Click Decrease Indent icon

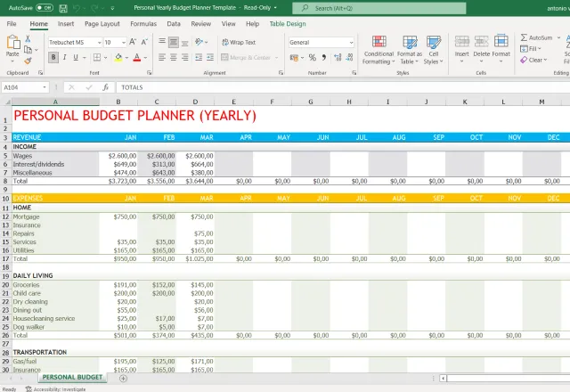(199, 57)
